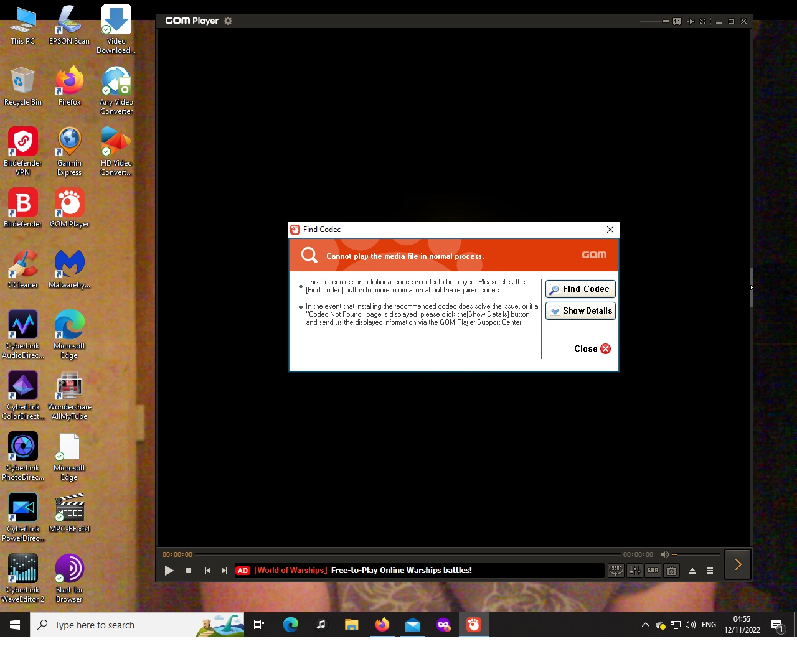
Task: Click the taskbar search box
Action: [x=137, y=625]
